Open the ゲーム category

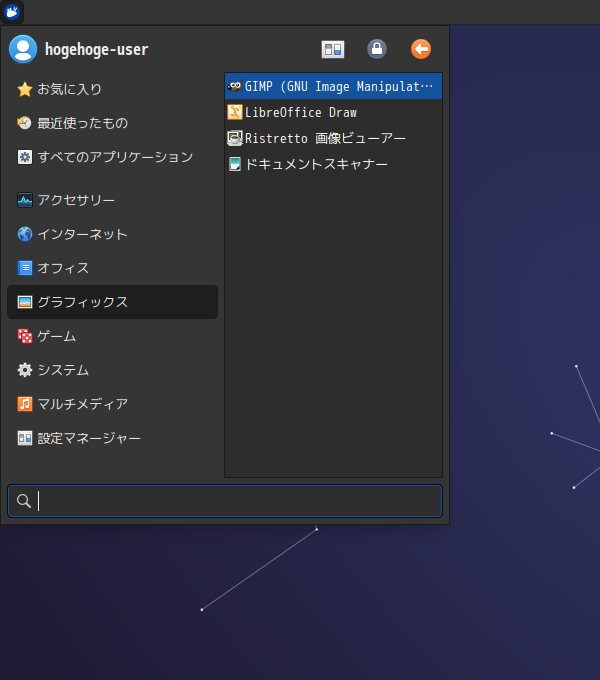tap(112, 336)
